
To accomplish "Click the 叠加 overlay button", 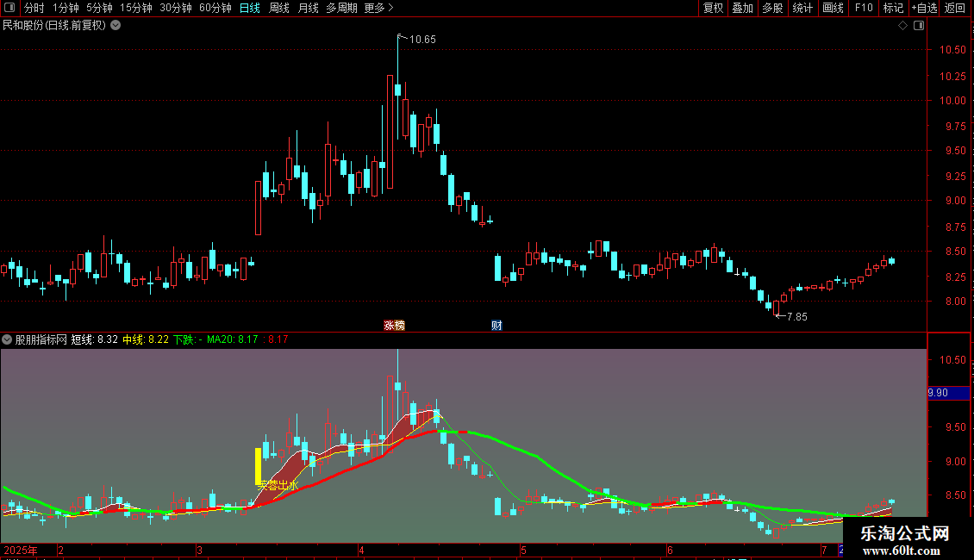I will tap(743, 8).
